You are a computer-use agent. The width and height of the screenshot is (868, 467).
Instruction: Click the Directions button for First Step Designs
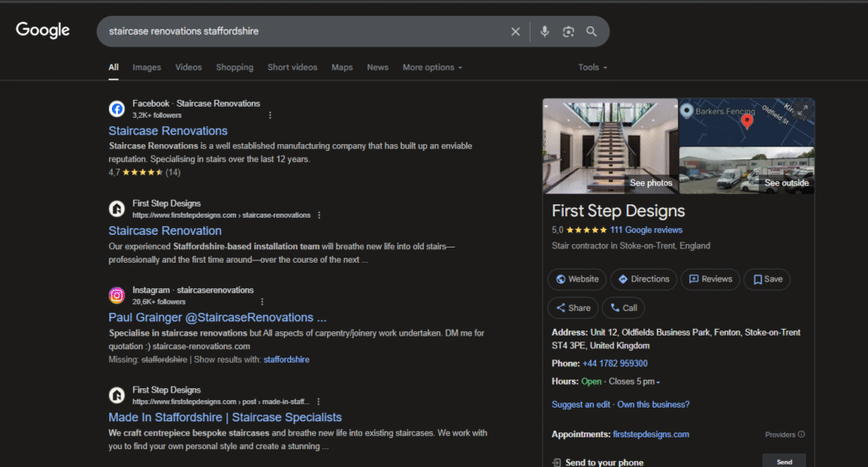(644, 279)
